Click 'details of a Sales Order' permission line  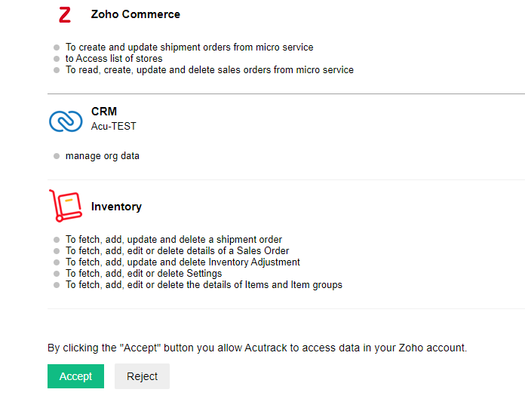click(x=177, y=251)
